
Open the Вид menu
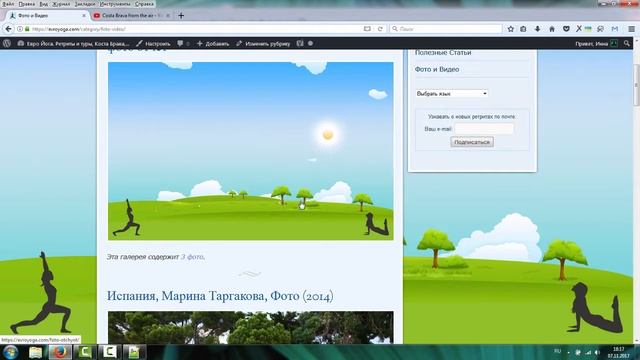pyautogui.click(x=43, y=4)
